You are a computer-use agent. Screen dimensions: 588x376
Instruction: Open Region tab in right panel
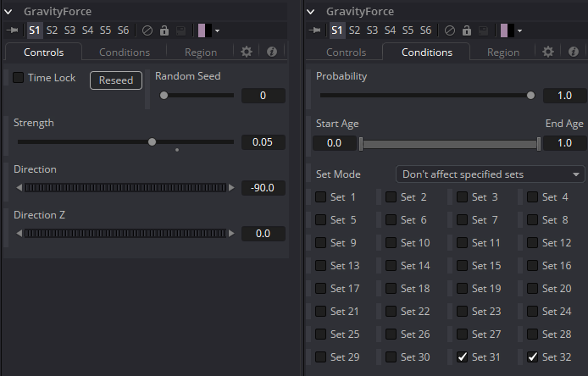click(x=503, y=53)
